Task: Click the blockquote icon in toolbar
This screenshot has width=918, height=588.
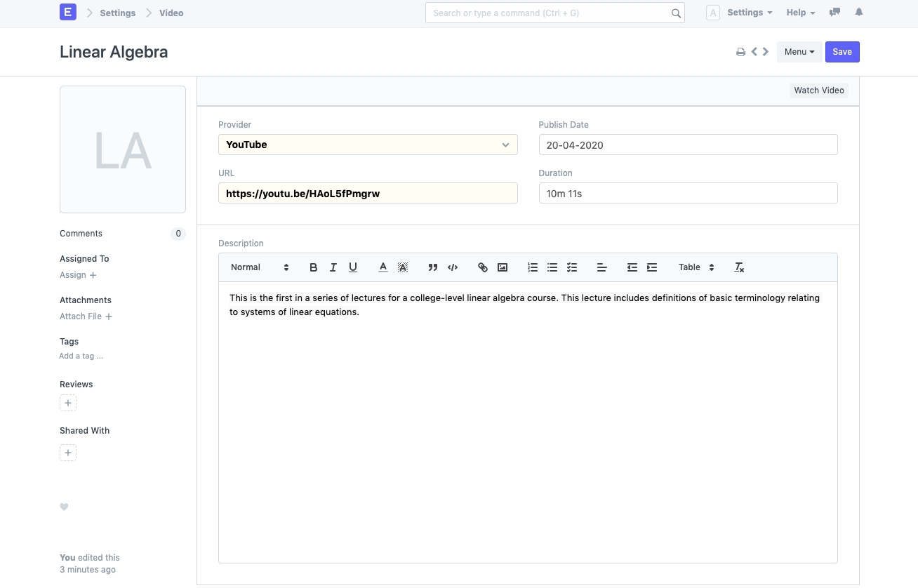Action: (x=433, y=267)
